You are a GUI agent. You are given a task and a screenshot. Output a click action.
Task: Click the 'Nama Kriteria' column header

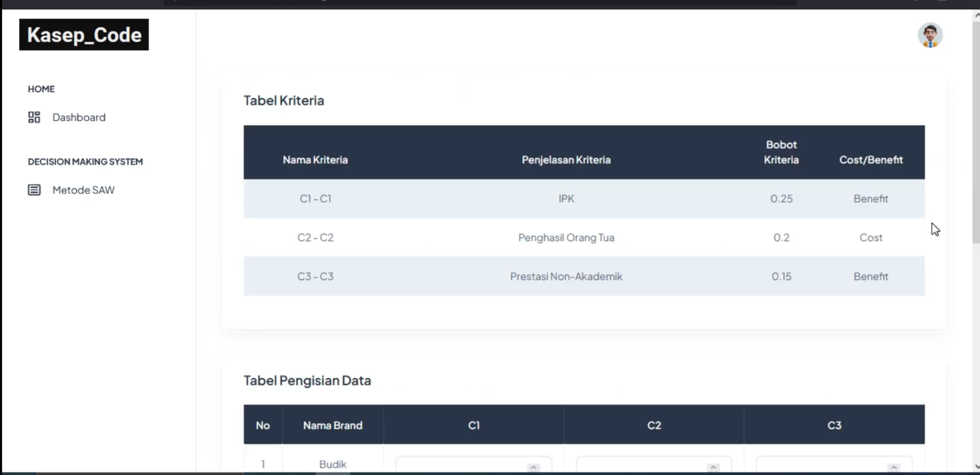(x=315, y=159)
